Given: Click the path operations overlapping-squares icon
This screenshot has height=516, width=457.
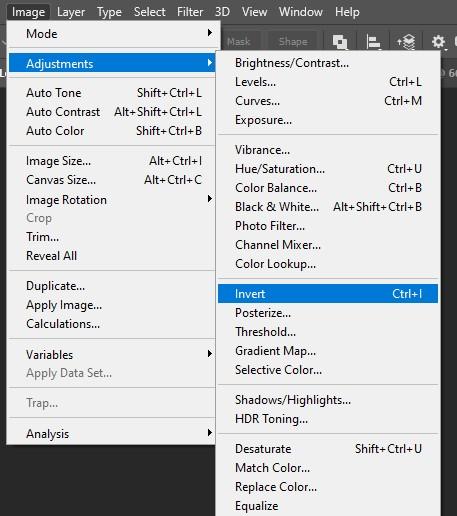Looking at the screenshot, I should 340,42.
